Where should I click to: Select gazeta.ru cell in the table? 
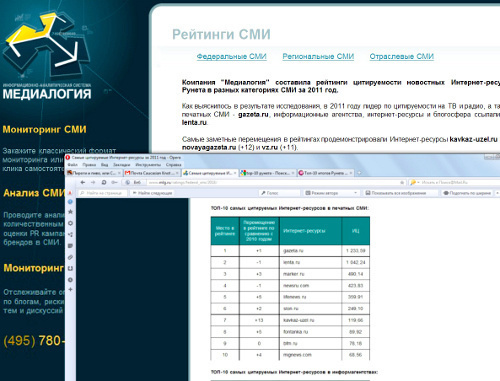[310, 251]
